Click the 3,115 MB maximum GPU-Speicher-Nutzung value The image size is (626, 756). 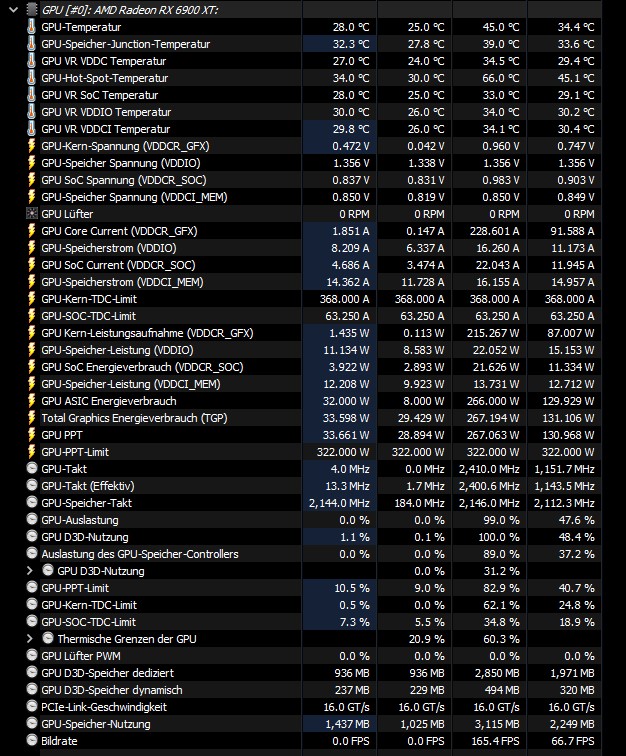pos(497,724)
